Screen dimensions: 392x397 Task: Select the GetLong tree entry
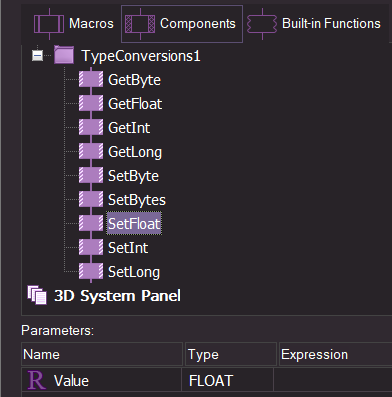point(135,152)
